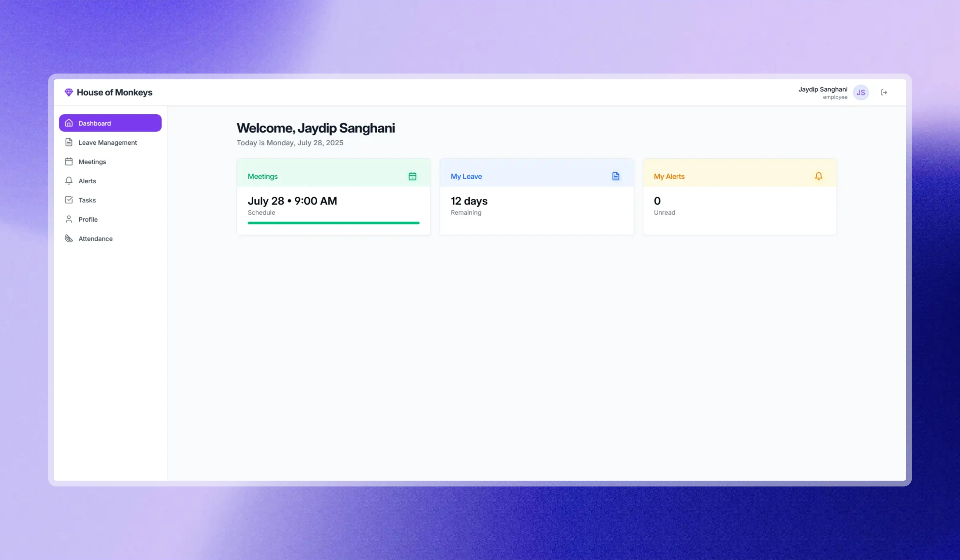Click the 12 days remaining leave value
This screenshot has height=560, width=960.
pos(469,201)
